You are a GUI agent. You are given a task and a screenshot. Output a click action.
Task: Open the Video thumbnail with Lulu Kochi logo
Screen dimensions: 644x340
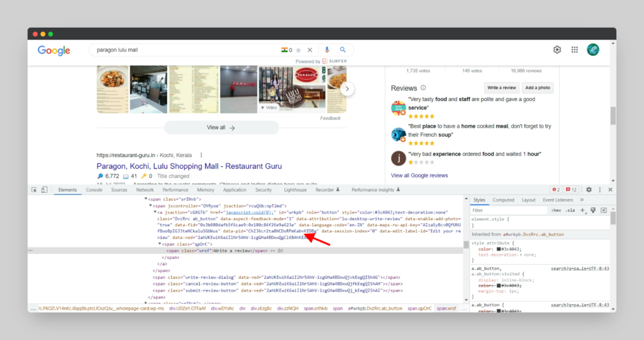coord(292,89)
